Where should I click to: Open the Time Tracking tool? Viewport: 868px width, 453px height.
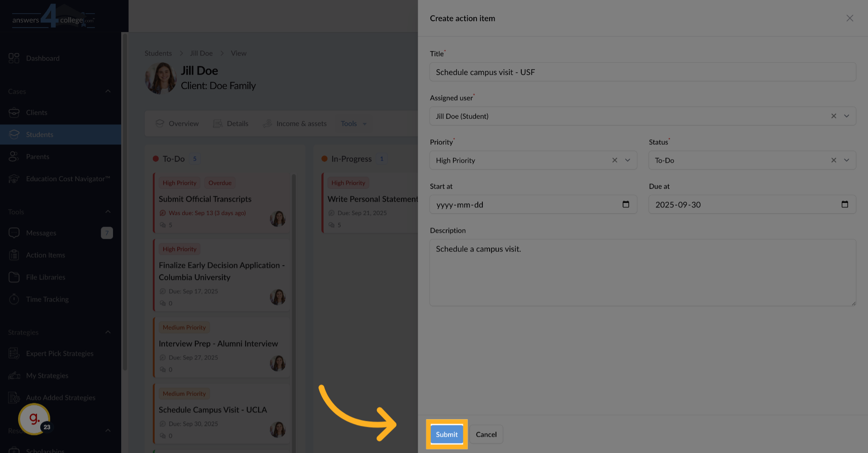tap(47, 299)
